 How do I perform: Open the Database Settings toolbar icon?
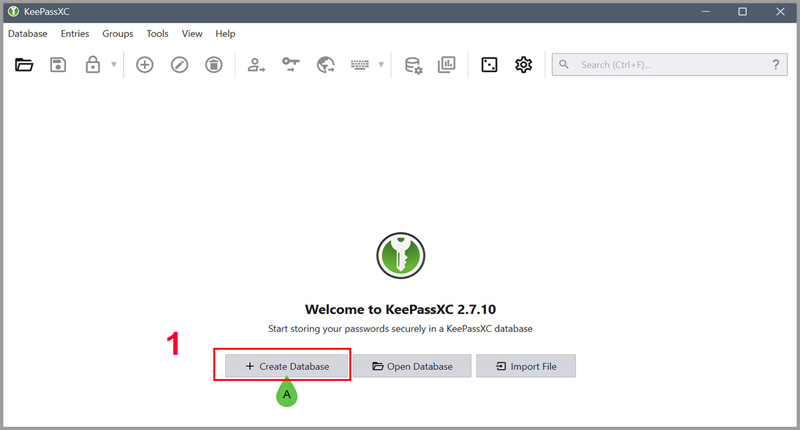click(x=413, y=65)
